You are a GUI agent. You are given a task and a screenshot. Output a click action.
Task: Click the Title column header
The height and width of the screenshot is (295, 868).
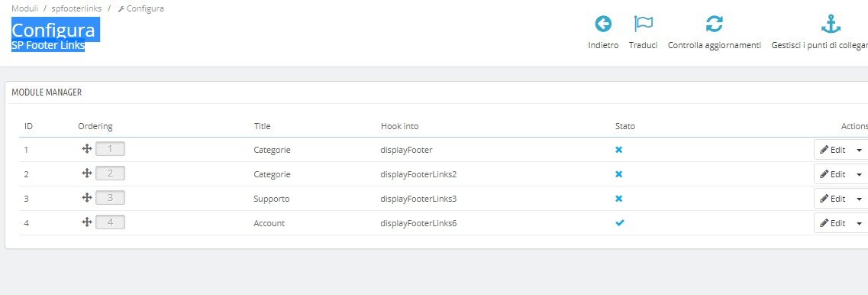(x=262, y=126)
